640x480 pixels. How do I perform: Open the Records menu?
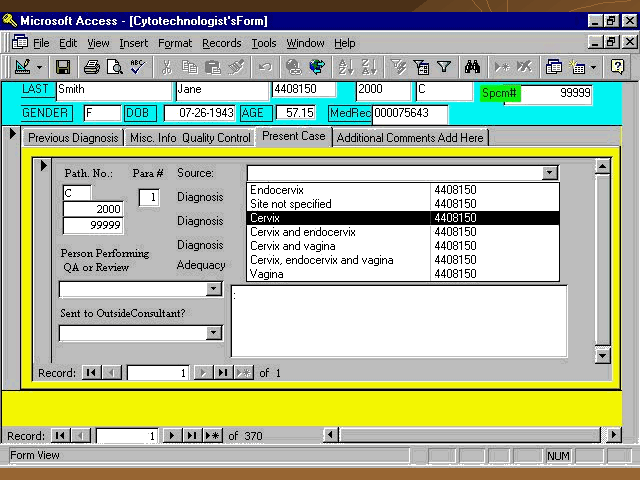[x=221, y=43]
